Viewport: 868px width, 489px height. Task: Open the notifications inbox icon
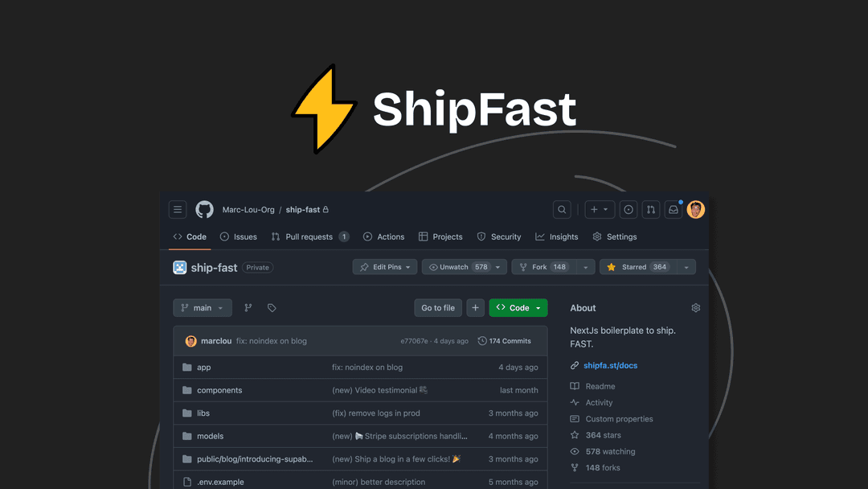(674, 210)
